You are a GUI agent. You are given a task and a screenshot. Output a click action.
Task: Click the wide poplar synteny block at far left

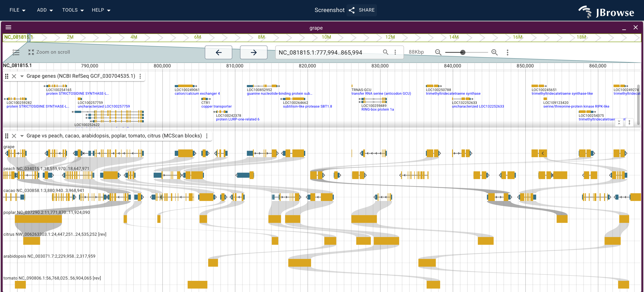click(38, 219)
